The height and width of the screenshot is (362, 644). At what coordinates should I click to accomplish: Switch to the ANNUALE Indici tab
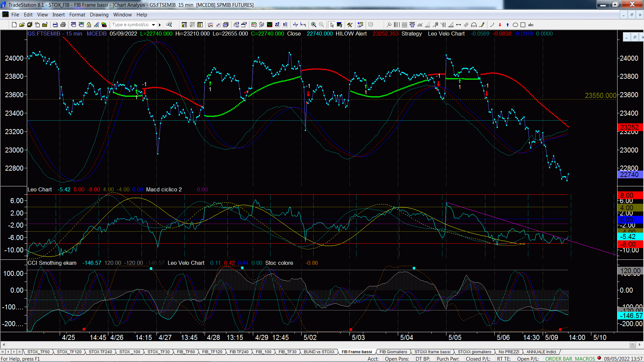541,352
